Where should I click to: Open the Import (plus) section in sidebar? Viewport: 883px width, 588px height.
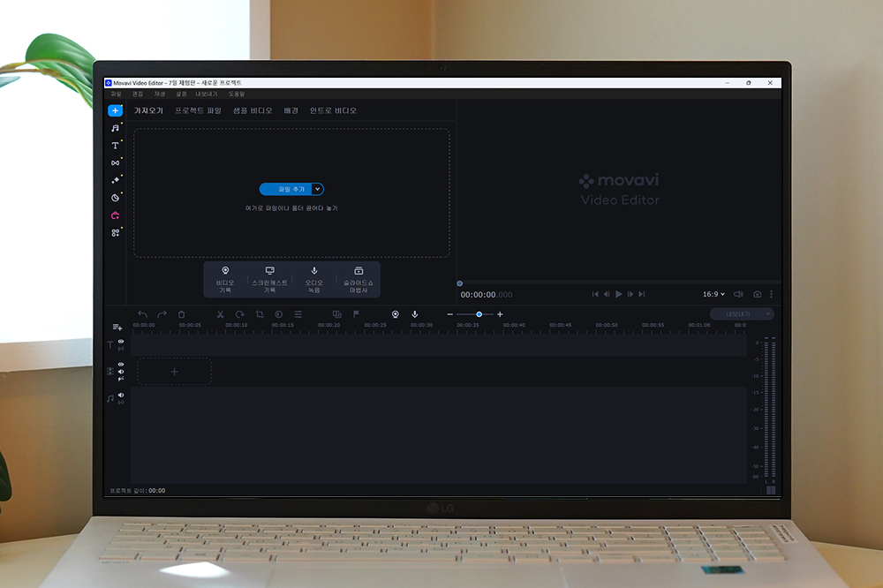click(115, 110)
